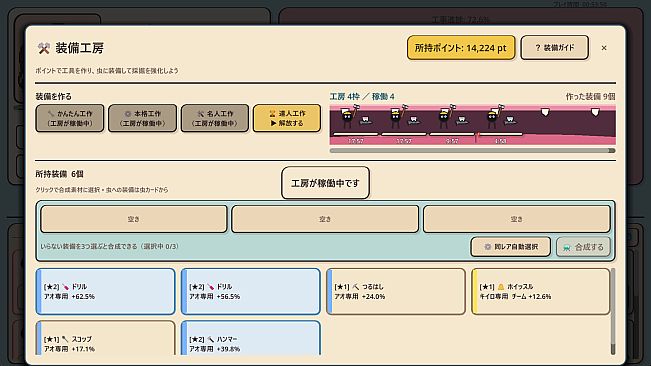This screenshot has height=366, width=651.
Task: Click the 作った装備 9個 counter text
Action: pyautogui.click(x=590, y=97)
